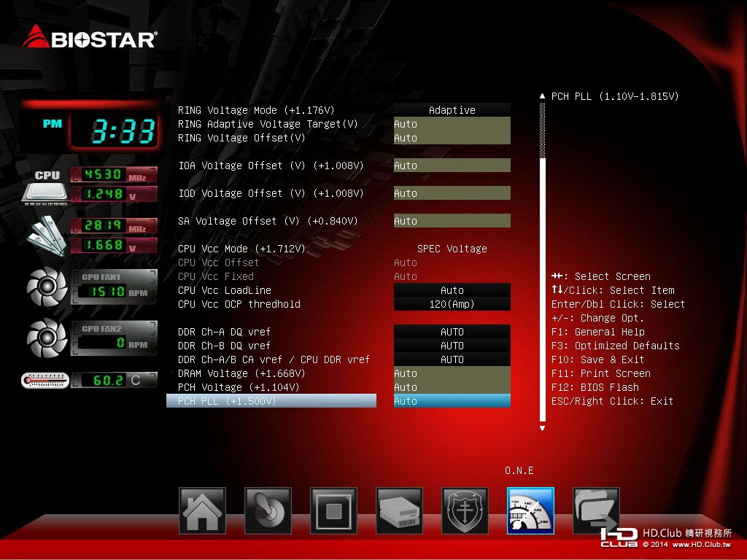Select IOD Voltage Offset (V) label

[271, 192]
